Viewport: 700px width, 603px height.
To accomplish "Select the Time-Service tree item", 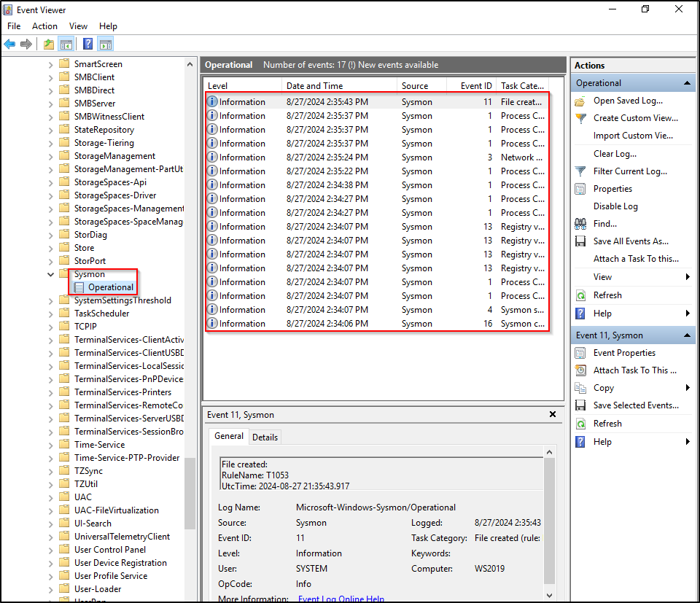I will click(100, 445).
